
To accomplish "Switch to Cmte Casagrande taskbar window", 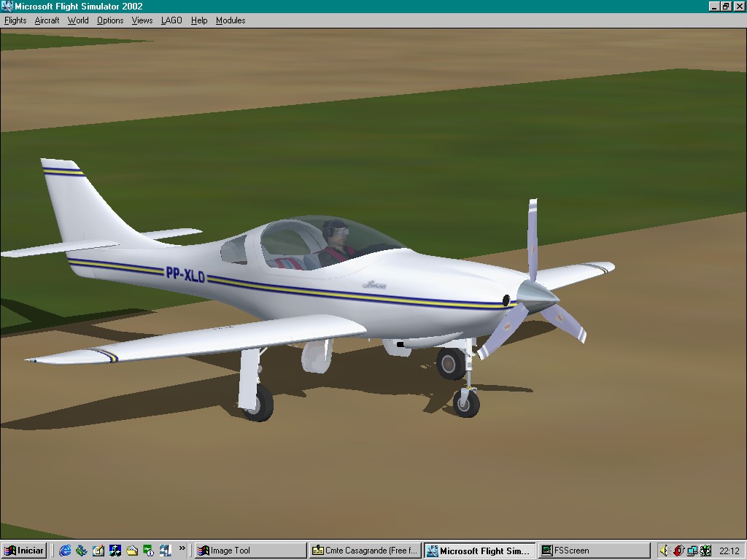I will [x=365, y=551].
